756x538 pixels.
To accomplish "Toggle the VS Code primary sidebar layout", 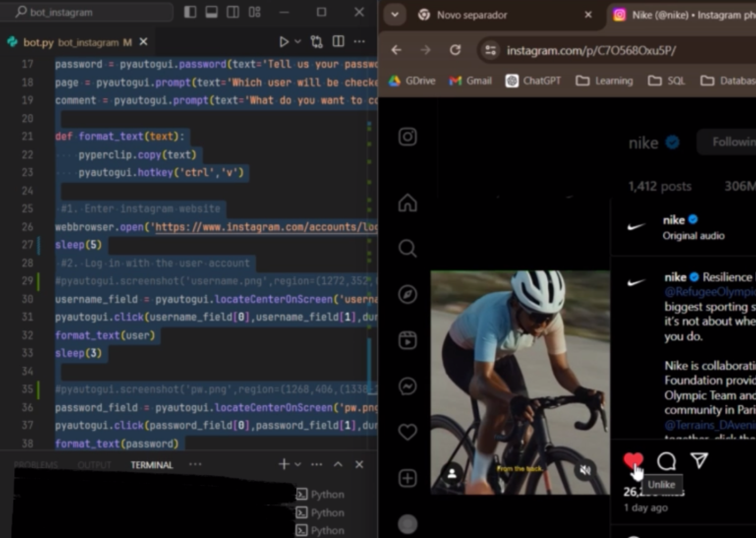I will pos(190,12).
